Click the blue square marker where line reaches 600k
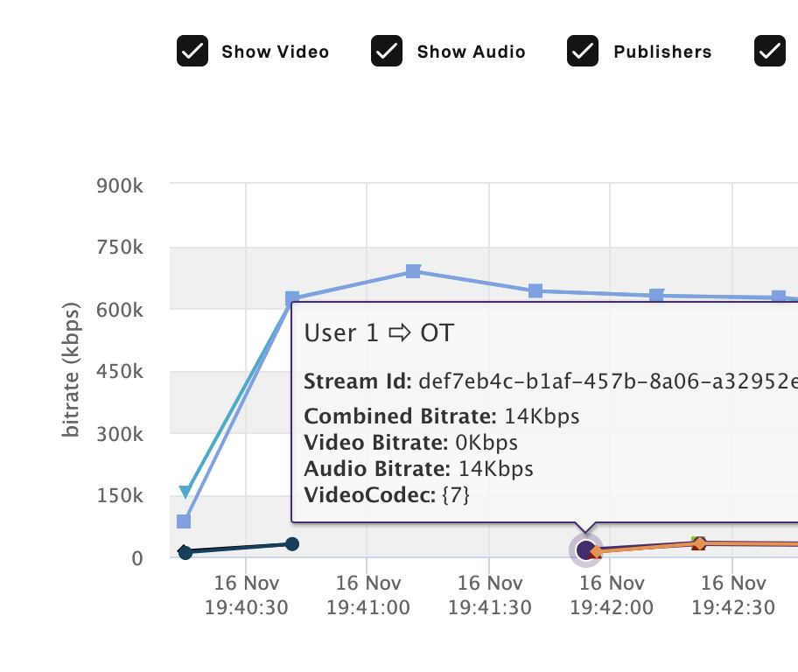This screenshot has height=672, width=798. click(292, 298)
